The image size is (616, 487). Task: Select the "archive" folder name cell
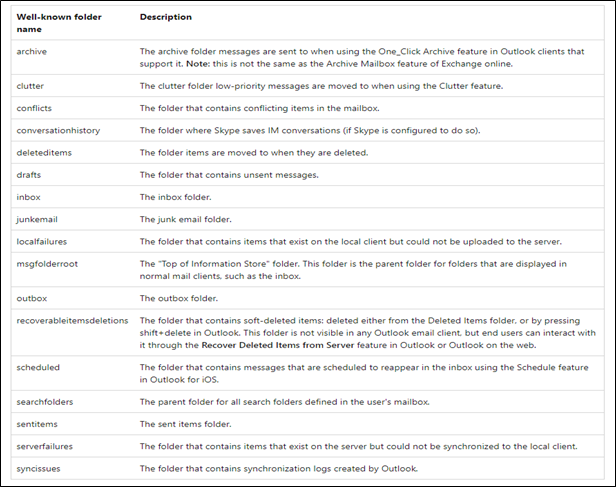coord(33,49)
